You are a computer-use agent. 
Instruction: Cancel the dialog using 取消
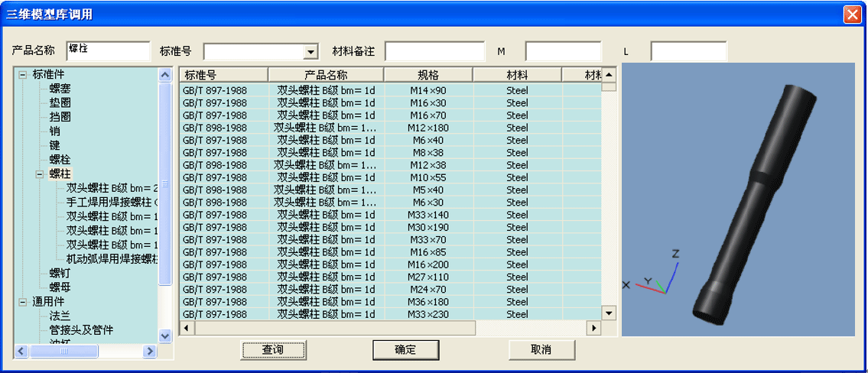541,350
